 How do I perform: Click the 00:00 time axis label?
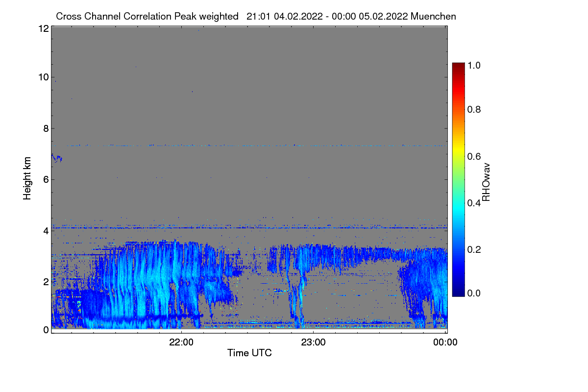point(445,343)
